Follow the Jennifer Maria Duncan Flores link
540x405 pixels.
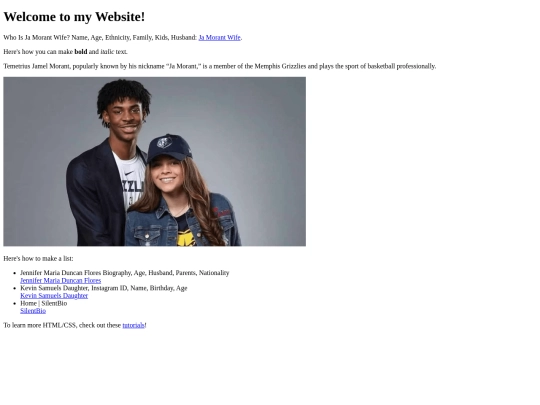tap(61, 281)
